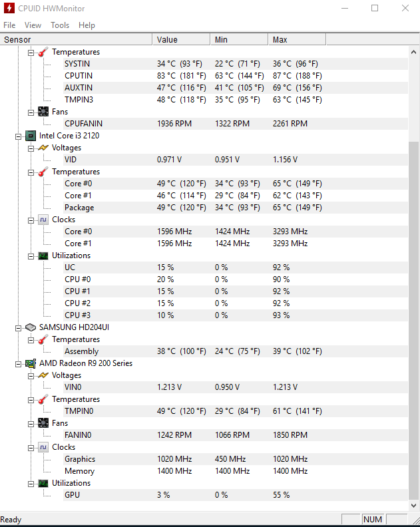420x527 pixels.
Task: Click the Intel Voltages lightning icon
Action: (x=43, y=148)
